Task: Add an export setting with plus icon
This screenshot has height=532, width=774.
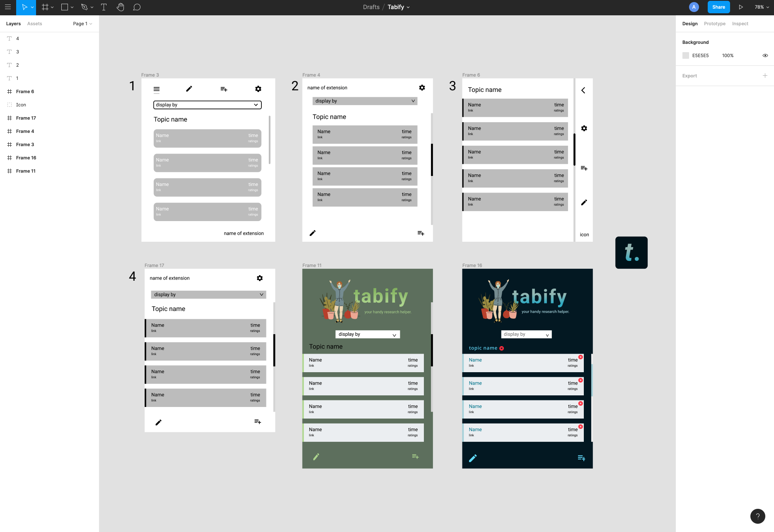Action: coord(765,76)
